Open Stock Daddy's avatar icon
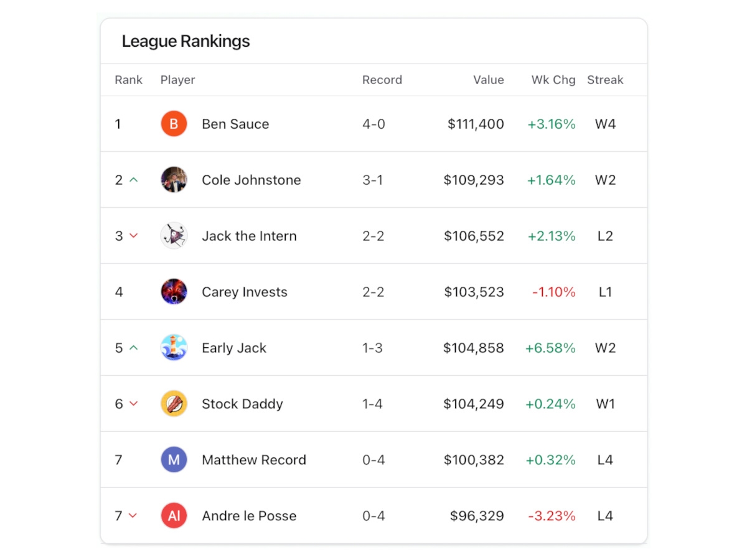The height and width of the screenshot is (560, 747). 174,403
